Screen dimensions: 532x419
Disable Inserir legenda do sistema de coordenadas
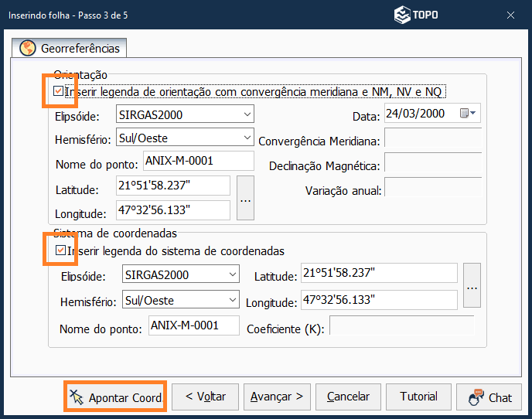60,250
